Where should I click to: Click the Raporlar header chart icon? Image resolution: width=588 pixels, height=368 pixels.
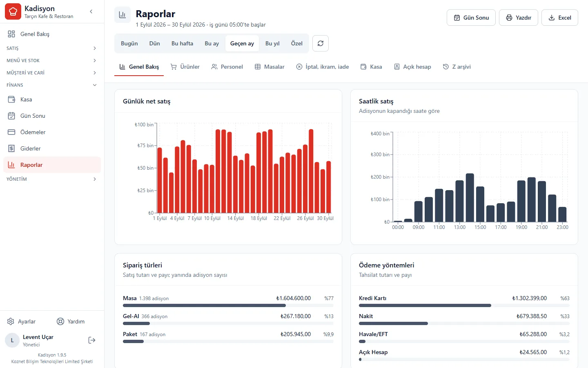[x=122, y=15]
